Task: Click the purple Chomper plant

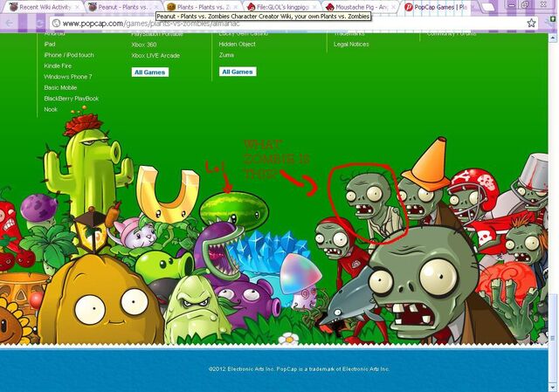Action: click(x=218, y=251)
